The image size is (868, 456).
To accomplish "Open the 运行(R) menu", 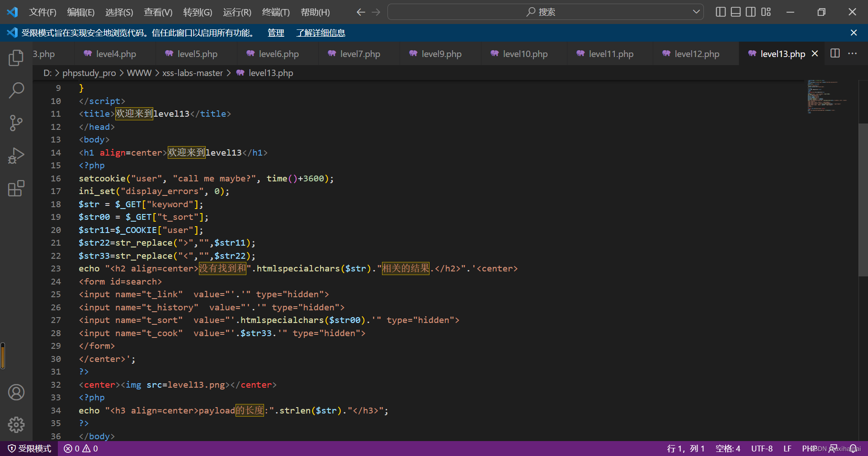I will pos(237,12).
